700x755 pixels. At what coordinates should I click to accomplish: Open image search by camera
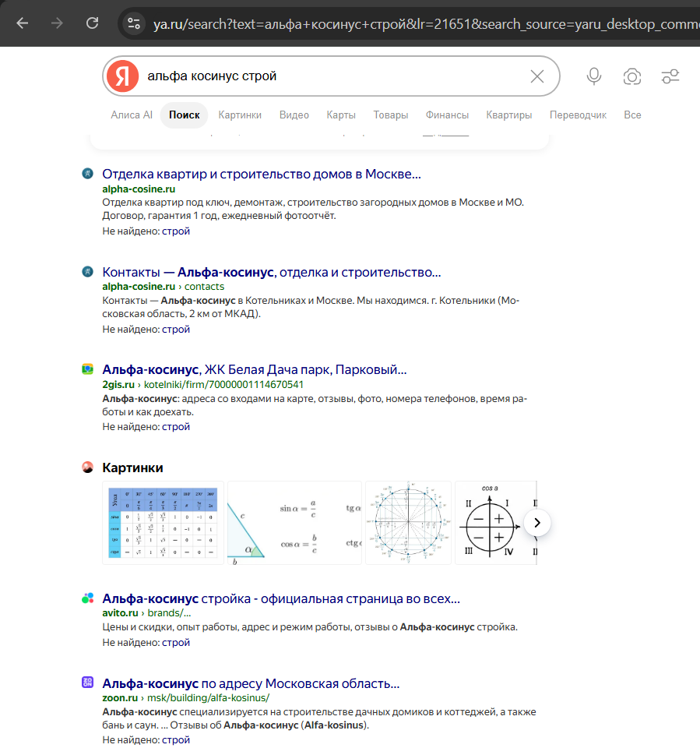pyautogui.click(x=631, y=76)
